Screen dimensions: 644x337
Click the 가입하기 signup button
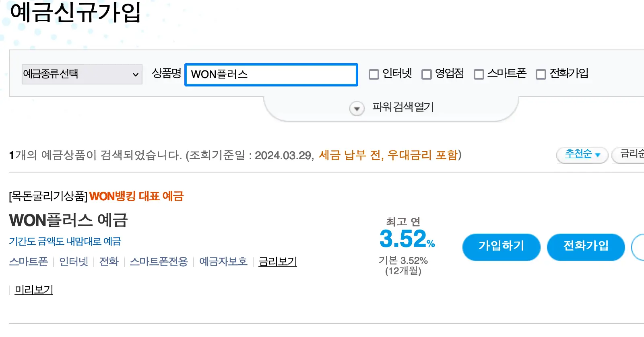pos(501,247)
